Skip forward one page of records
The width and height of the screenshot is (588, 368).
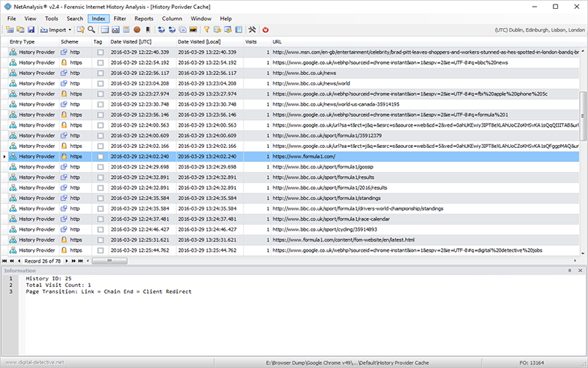(x=73, y=261)
